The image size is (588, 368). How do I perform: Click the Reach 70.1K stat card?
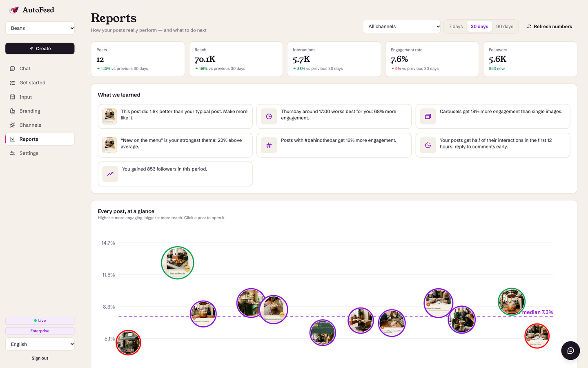[x=236, y=59]
